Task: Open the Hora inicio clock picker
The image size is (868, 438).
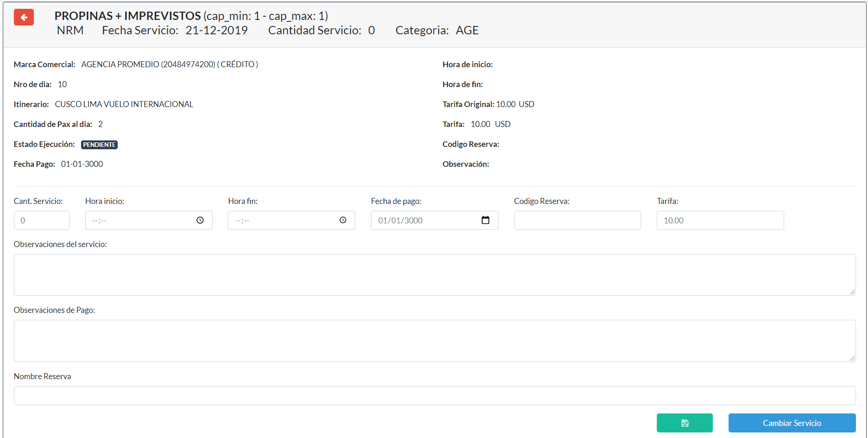Action: pyautogui.click(x=200, y=220)
